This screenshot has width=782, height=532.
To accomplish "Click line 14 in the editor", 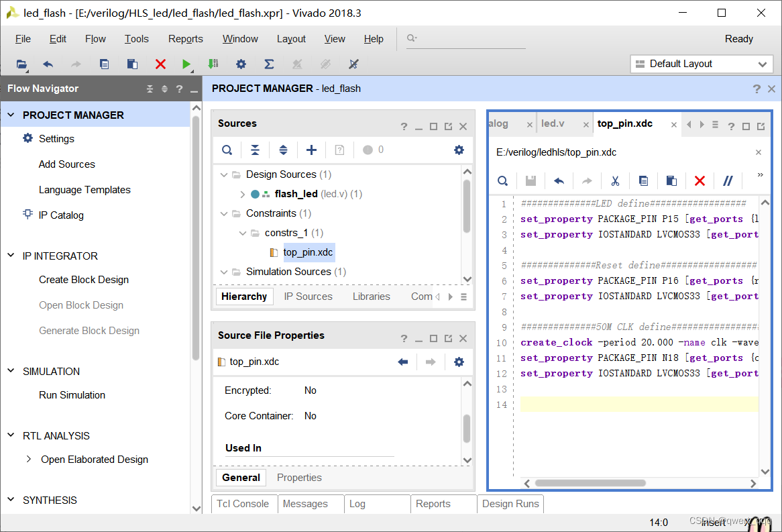I will pyautogui.click(x=639, y=405).
